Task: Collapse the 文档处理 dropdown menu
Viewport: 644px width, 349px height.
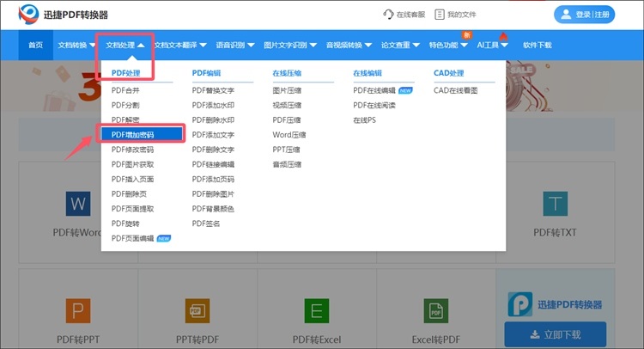Action: click(x=125, y=45)
